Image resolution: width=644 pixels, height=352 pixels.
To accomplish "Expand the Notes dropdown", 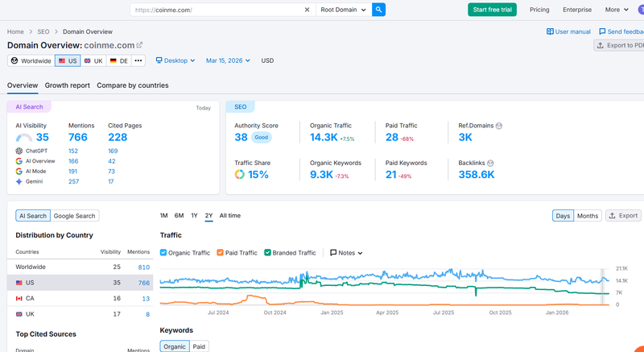I will pyautogui.click(x=347, y=253).
